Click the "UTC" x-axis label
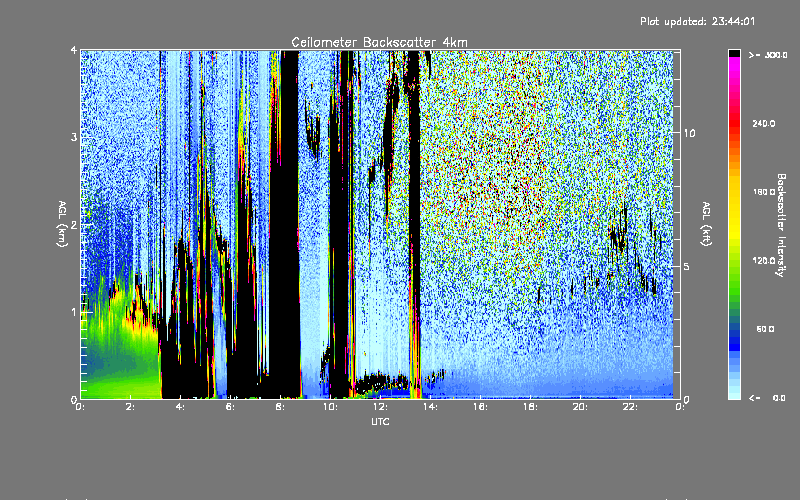The height and width of the screenshot is (500, 800). [x=380, y=421]
